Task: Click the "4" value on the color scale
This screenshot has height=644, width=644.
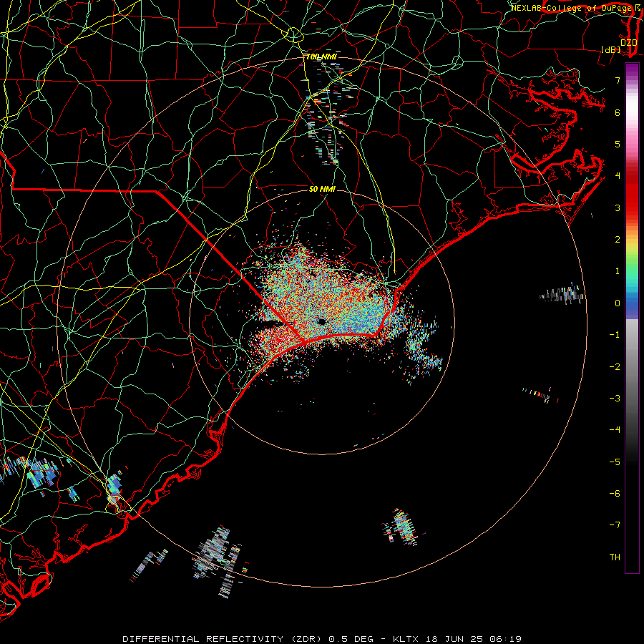Action: (x=618, y=176)
